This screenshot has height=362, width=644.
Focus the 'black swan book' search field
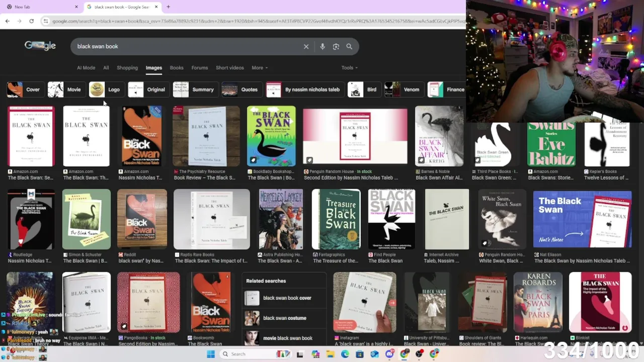point(186,46)
